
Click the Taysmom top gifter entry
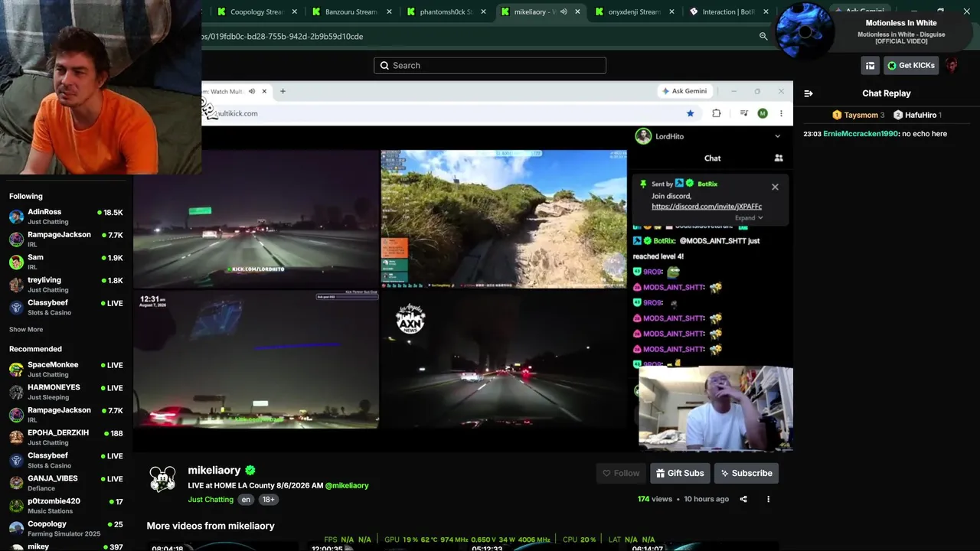click(x=858, y=115)
